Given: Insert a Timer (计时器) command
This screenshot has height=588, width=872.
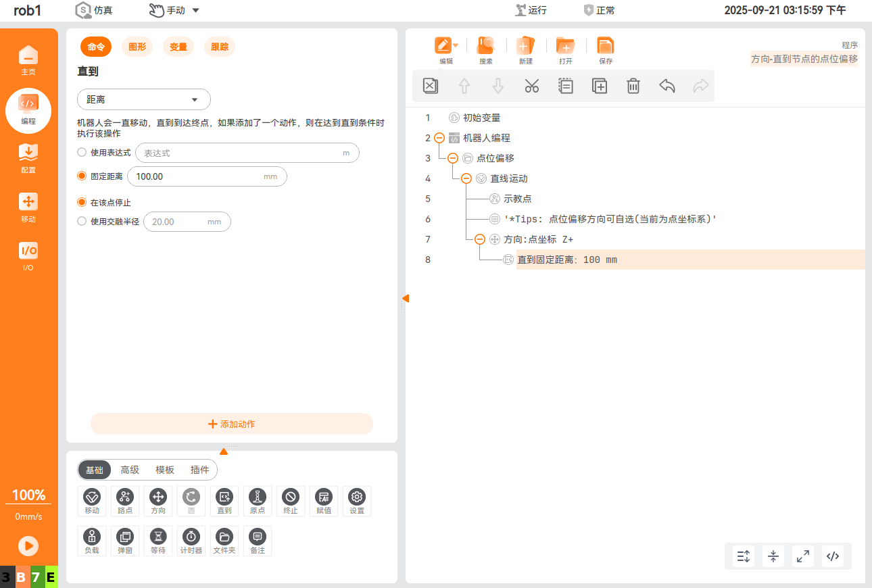Looking at the screenshot, I should pos(191,541).
